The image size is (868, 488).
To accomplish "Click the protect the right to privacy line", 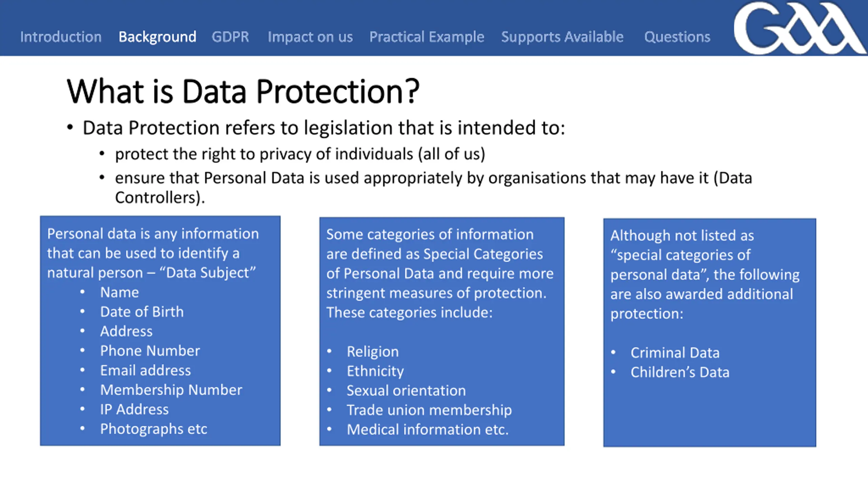I will pyautogui.click(x=300, y=154).
